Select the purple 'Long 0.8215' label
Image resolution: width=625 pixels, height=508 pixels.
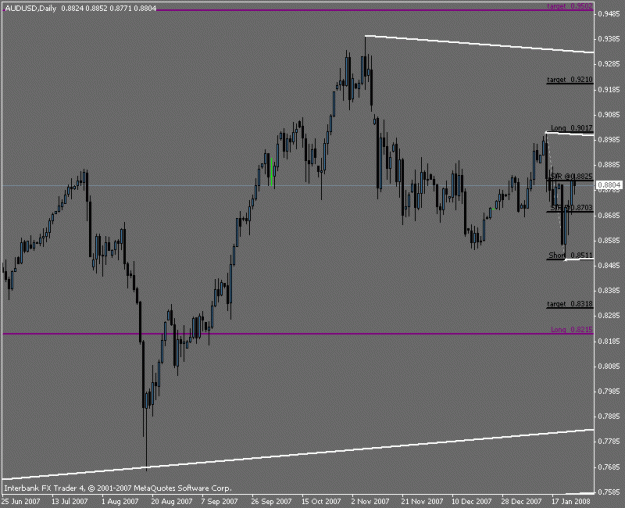572,329
